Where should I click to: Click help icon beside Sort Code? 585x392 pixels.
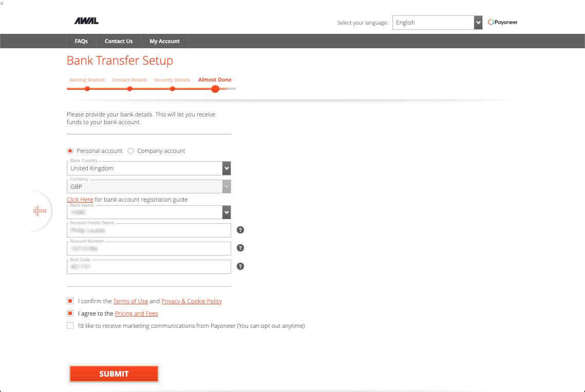[x=240, y=266]
